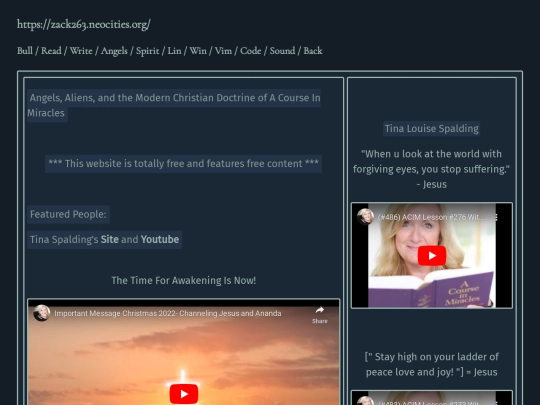Open the Sound navigation link
The height and width of the screenshot is (405, 540).
[282, 51]
